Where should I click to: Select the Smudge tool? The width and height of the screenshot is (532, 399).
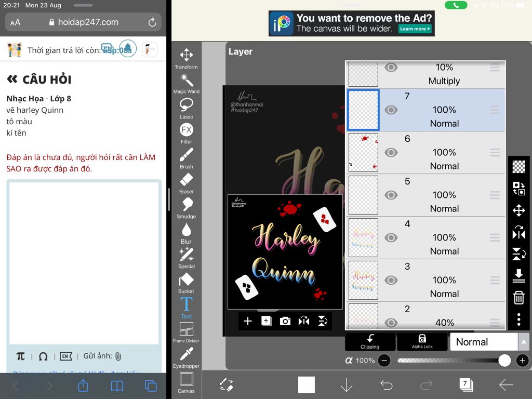pyautogui.click(x=187, y=208)
